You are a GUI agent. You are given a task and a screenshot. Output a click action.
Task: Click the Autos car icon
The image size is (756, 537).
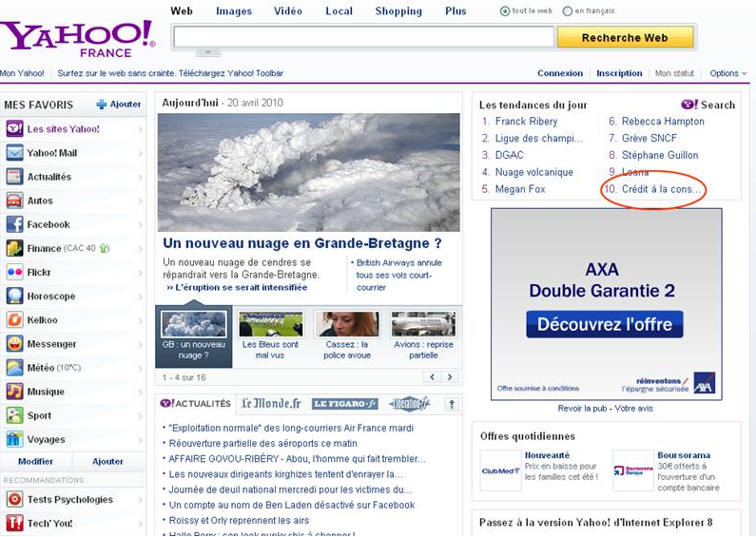tap(14, 201)
